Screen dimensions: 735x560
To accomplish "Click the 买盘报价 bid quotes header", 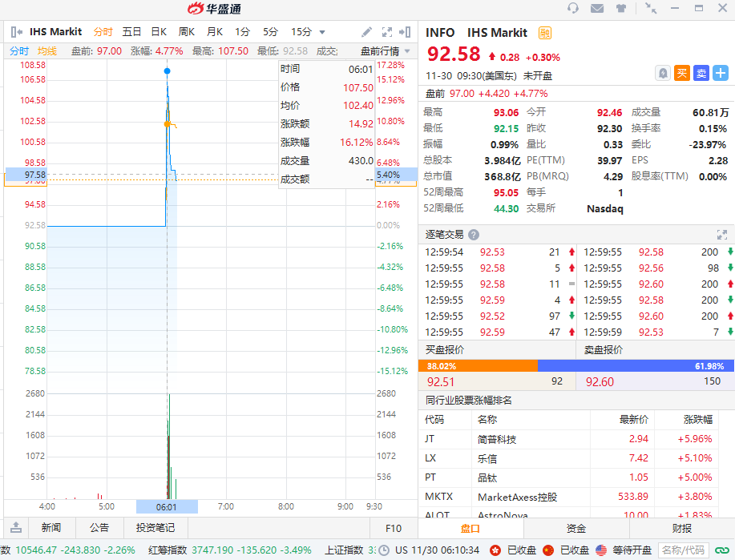I will pyautogui.click(x=445, y=350).
